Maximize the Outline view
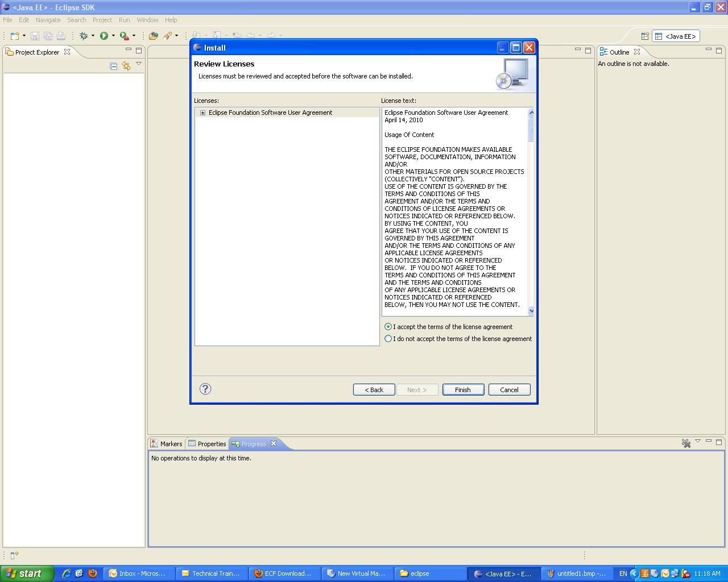 pyautogui.click(x=719, y=50)
